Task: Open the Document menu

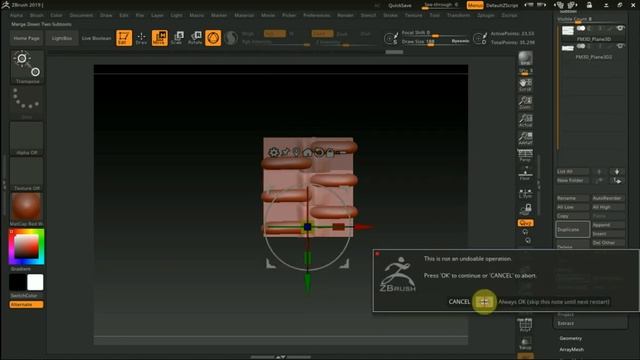Action: (x=81, y=15)
